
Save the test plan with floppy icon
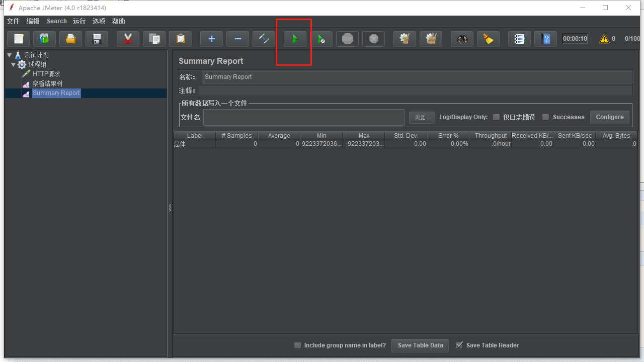pyautogui.click(x=97, y=39)
